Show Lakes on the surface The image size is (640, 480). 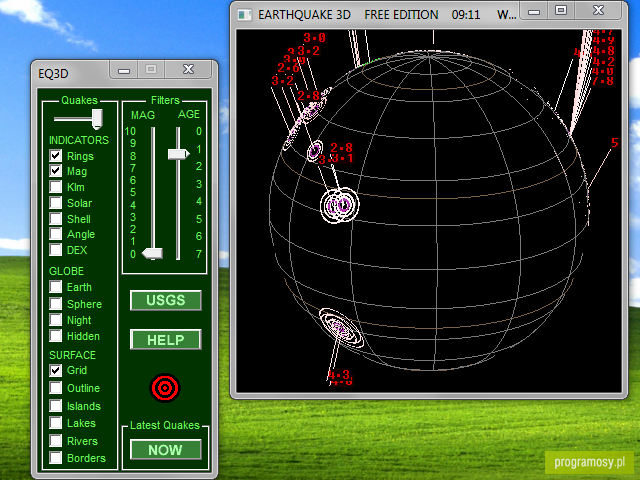[56, 423]
